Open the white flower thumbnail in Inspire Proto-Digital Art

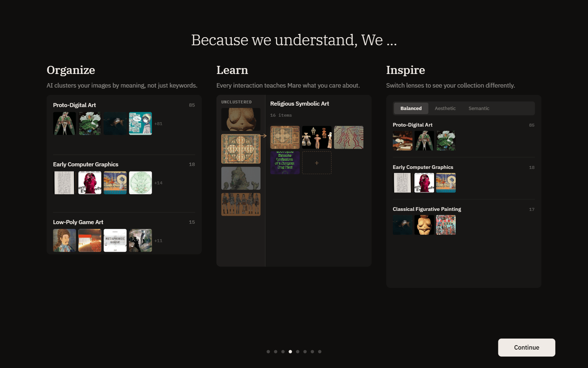point(446,141)
